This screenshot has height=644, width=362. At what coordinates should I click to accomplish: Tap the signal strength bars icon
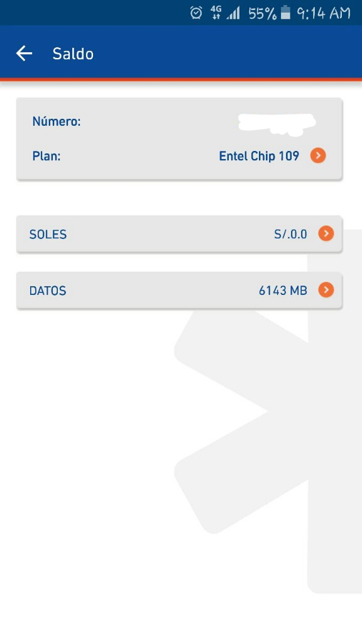pos(234,14)
